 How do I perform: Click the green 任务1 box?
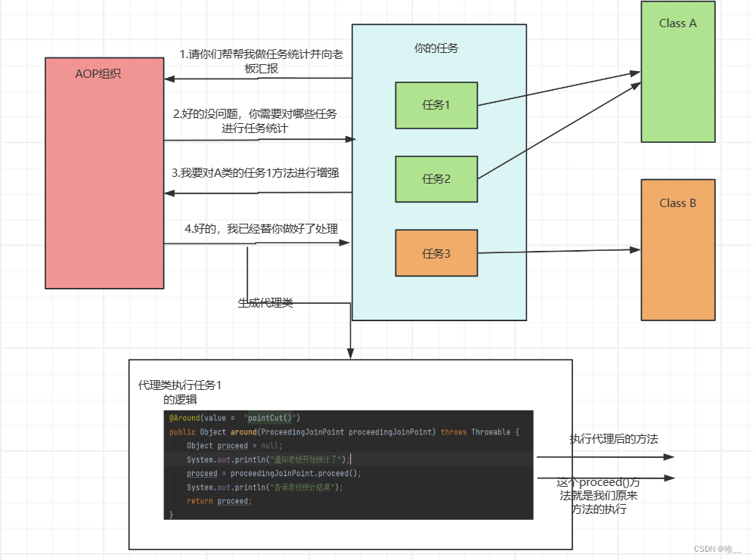click(x=436, y=105)
